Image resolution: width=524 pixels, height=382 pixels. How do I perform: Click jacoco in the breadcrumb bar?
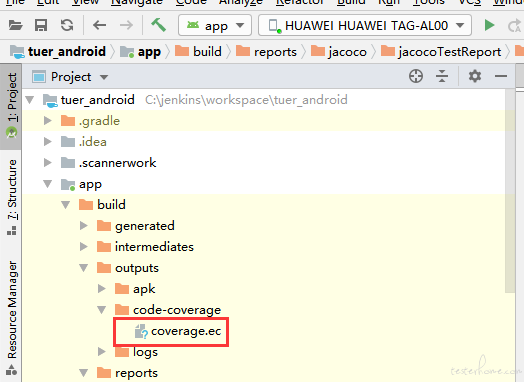pos(339,52)
